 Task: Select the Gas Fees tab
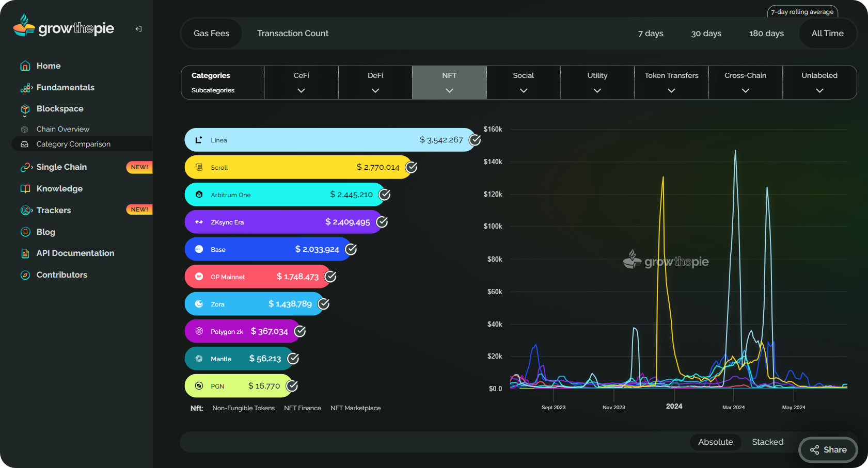pyautogui.click(x=212, y=34)
